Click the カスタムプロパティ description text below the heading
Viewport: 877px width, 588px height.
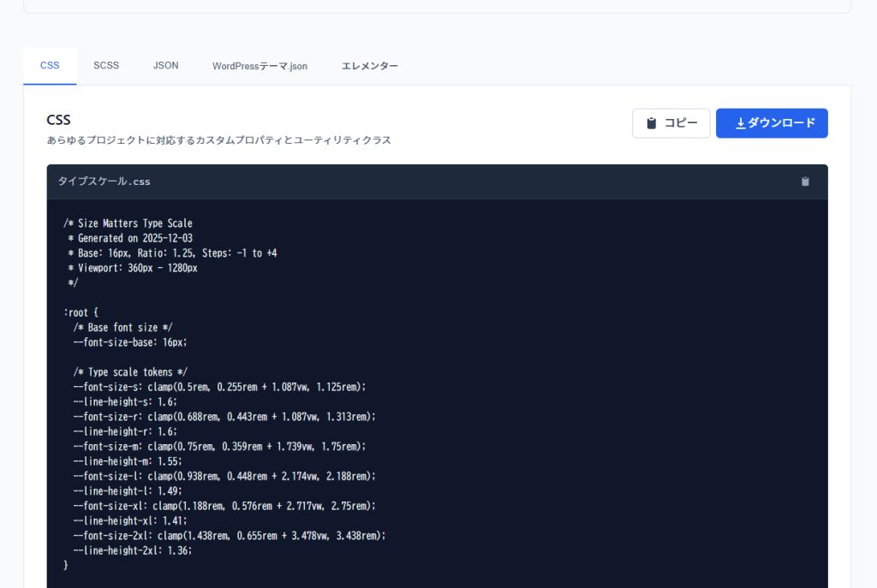point(218,140)
